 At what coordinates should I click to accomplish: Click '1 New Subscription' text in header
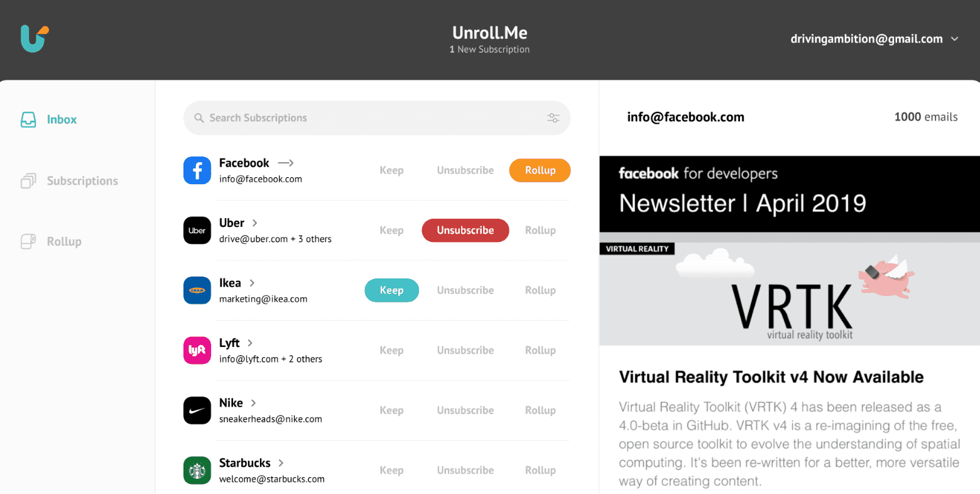(x=489, y=50)
